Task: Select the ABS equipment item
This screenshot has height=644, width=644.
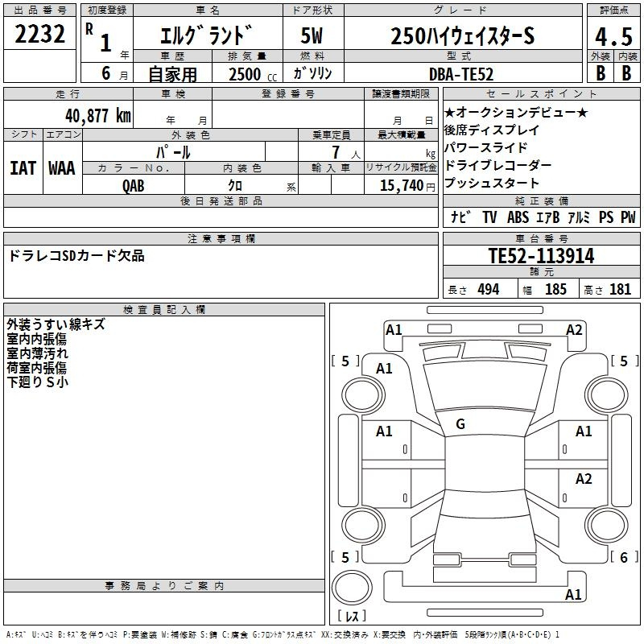Action: point(518,217)
